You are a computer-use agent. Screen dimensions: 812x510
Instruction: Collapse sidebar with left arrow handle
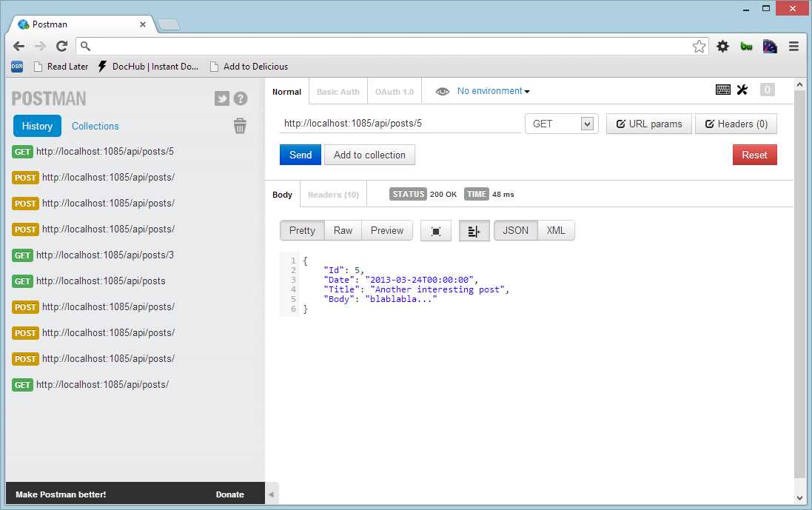tap(272, 494)
